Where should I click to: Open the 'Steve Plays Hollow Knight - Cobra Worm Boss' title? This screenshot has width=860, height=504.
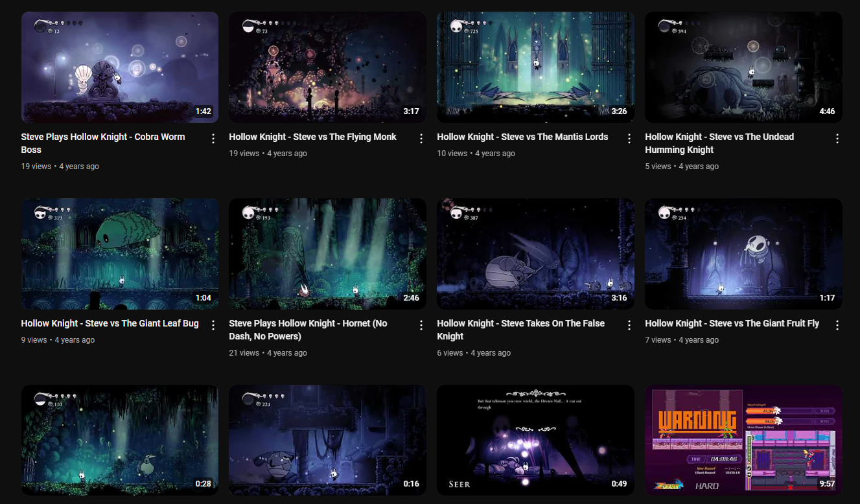coord(103,143)
